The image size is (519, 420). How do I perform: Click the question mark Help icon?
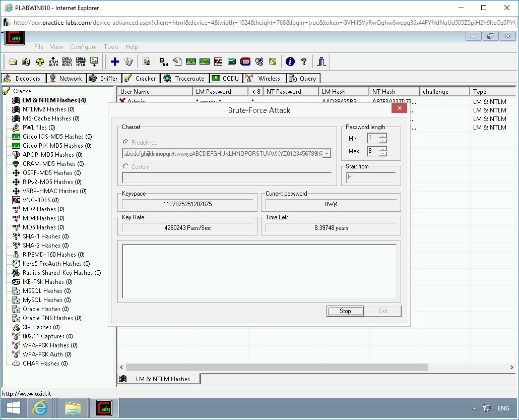[x=303, y=61]
